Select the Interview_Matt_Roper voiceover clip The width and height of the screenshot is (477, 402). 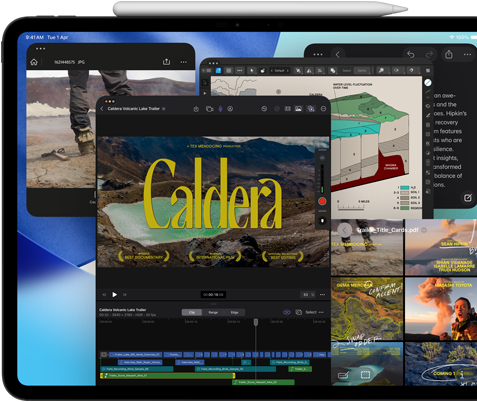coord(140,362)
